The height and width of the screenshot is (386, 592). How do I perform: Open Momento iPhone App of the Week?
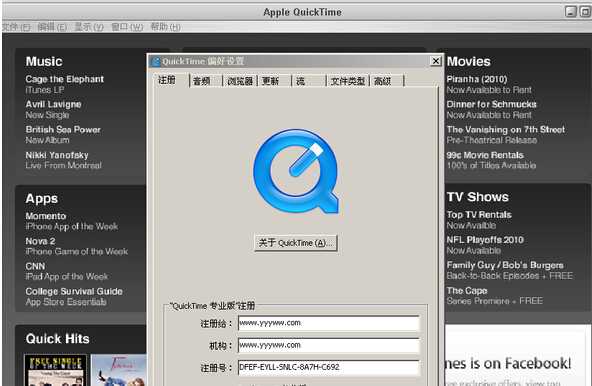pos(72,221)
